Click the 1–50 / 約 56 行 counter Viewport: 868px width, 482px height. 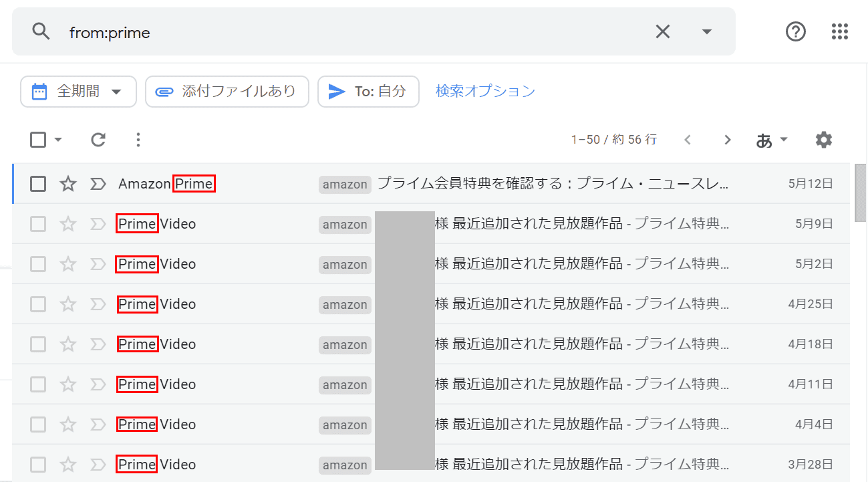[614, 140]
